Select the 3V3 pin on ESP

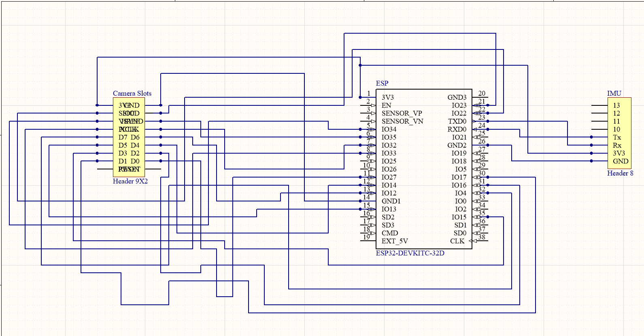pos(387,97)
